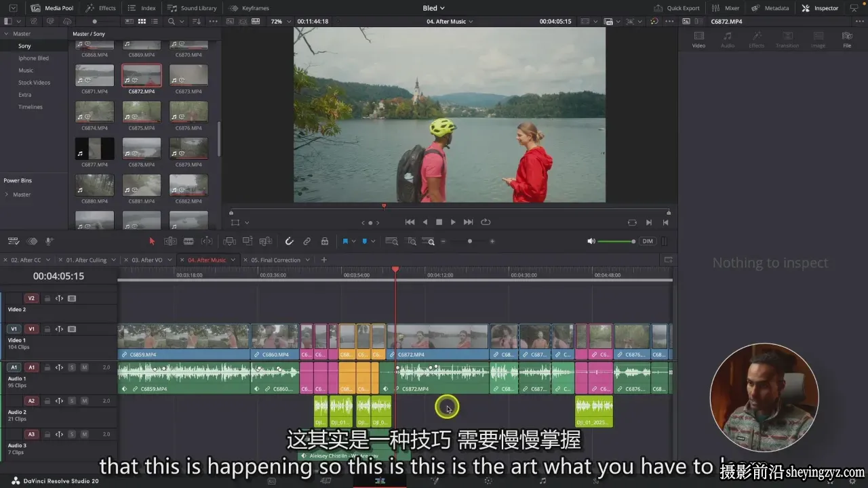Add a new timeline tab with plus button
The image size is (868, 488).
tap(323, 260)
